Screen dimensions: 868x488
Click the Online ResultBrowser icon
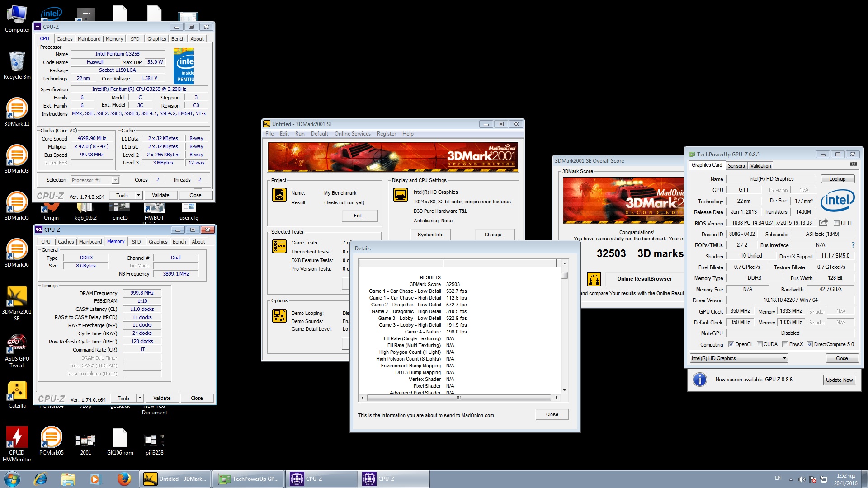click(x=594, y=279)
